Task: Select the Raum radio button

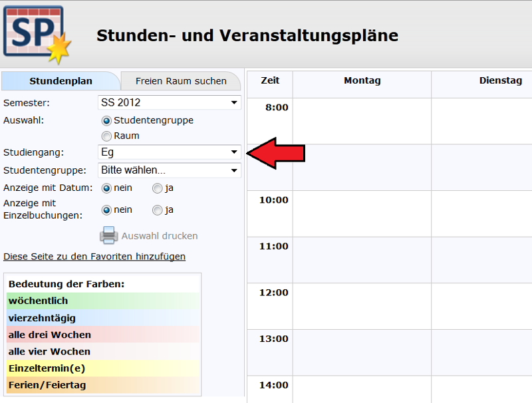Action: point(106,136)
